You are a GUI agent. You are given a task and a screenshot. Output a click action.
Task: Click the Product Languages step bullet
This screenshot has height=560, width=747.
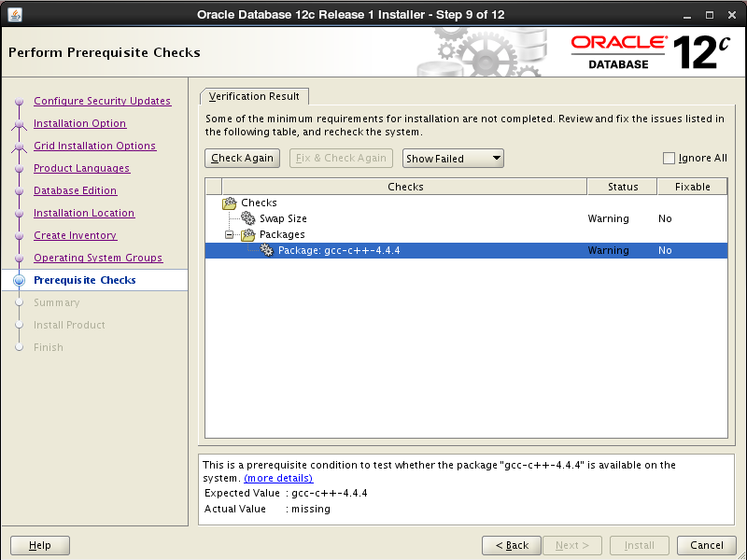click(x=19, y=169)
